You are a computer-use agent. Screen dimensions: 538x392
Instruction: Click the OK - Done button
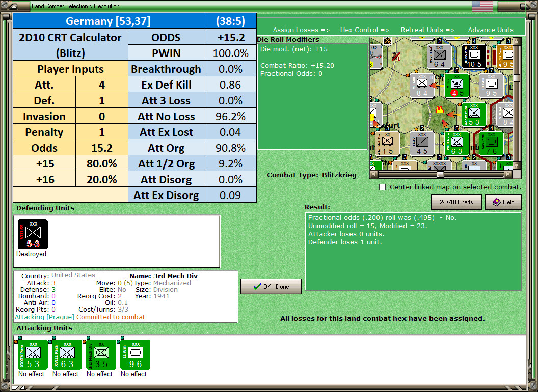tap(271, 287)
